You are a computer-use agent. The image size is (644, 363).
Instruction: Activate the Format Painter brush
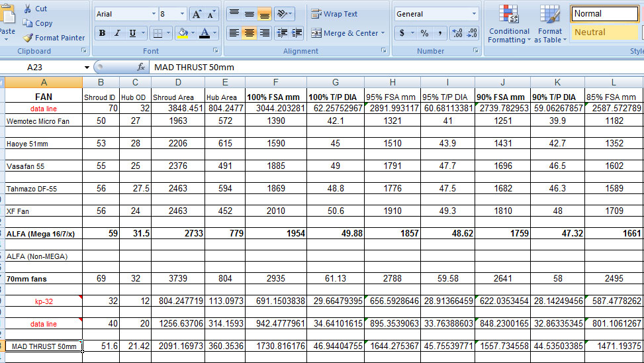click(x=28, y=38)
